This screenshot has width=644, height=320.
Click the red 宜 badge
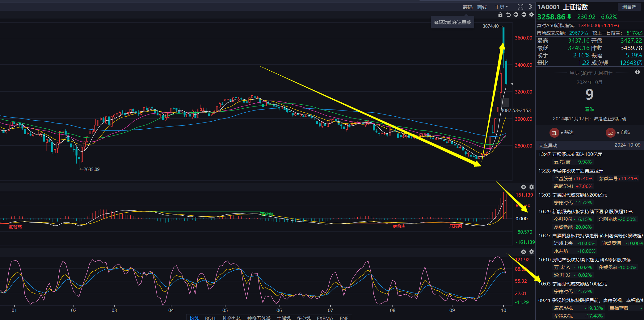click(554, 133)
